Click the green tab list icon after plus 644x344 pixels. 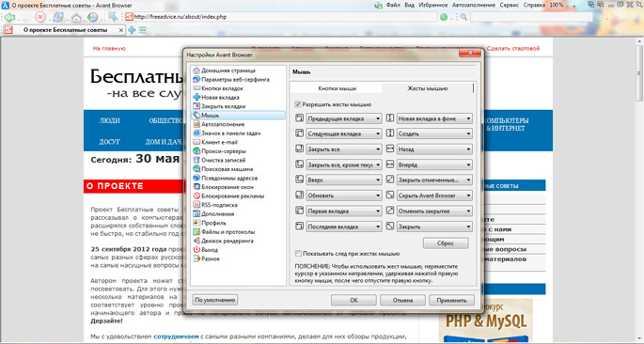[143, 30]
